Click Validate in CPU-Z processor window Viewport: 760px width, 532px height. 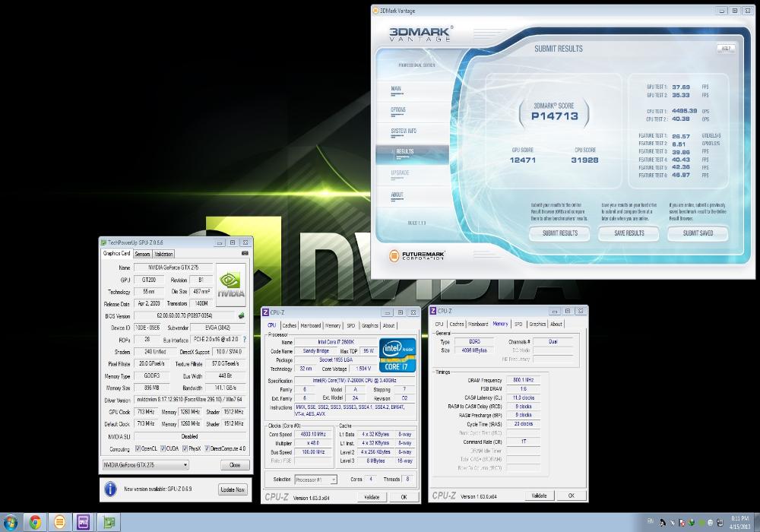(x=372, y=497)
